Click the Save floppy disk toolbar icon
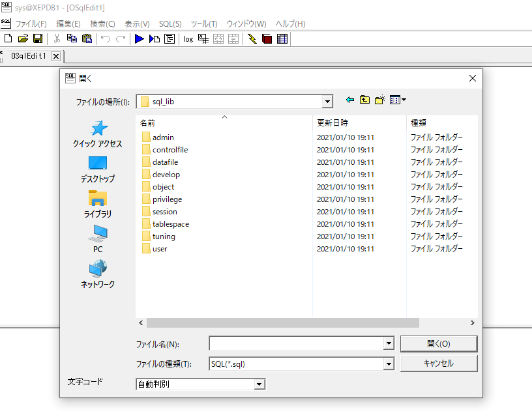 click(x=38, y=39)
